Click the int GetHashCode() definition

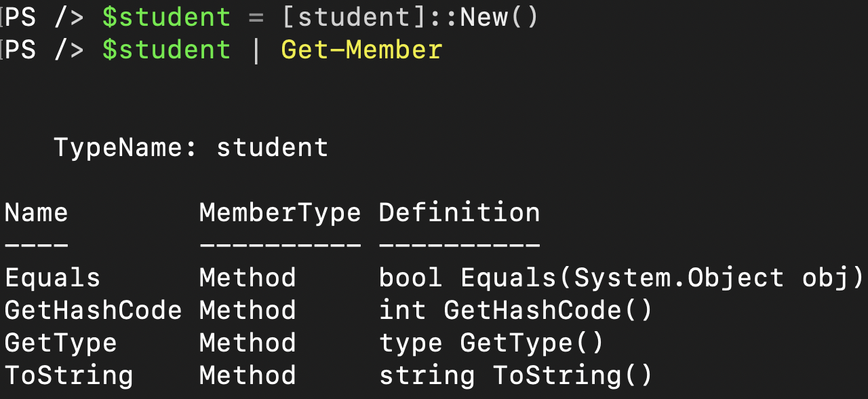(516, 311)
